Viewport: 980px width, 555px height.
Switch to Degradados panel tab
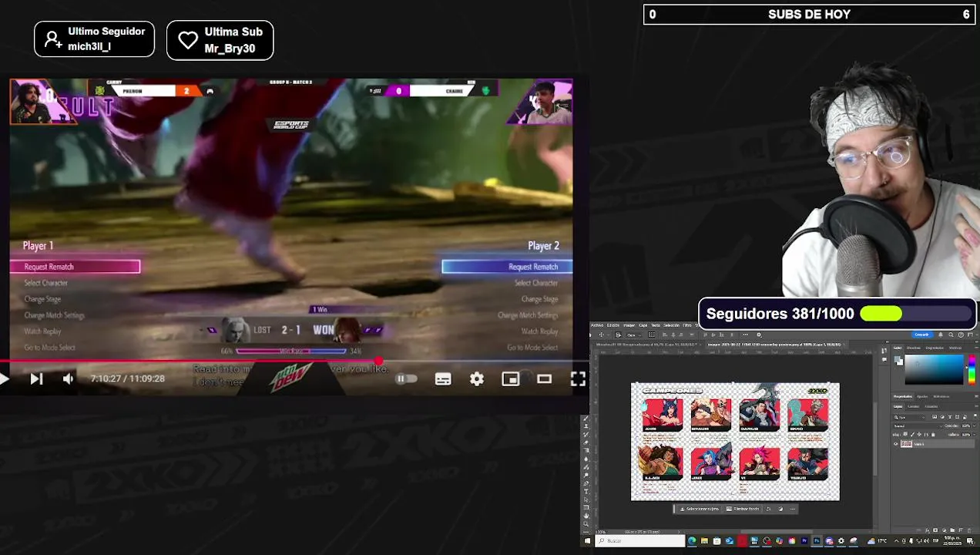(935, 348)
